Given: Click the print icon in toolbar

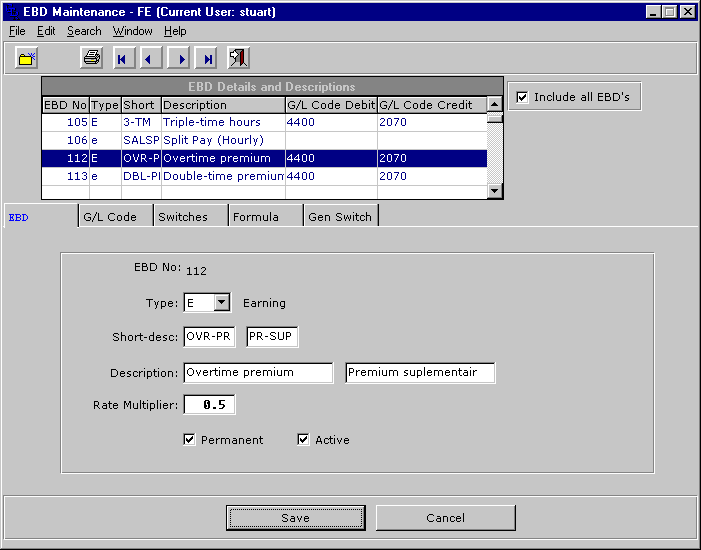Looking at the screenshot, I should click(91, 58).
